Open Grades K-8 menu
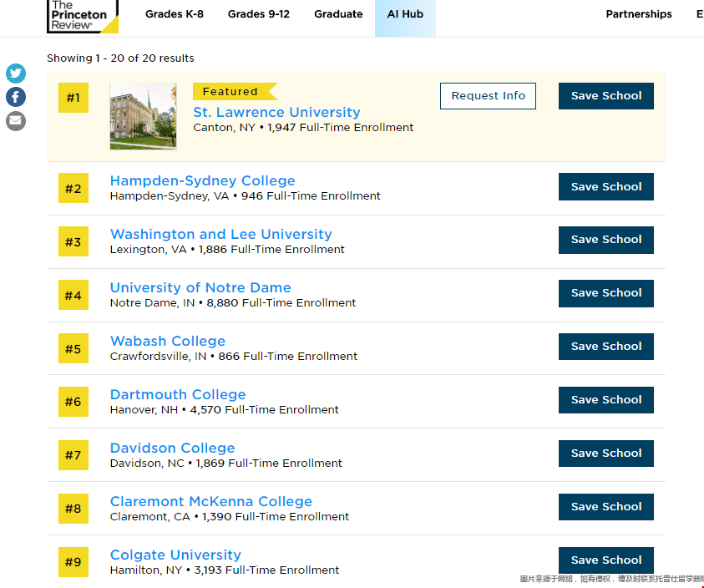 click(174, 14)
